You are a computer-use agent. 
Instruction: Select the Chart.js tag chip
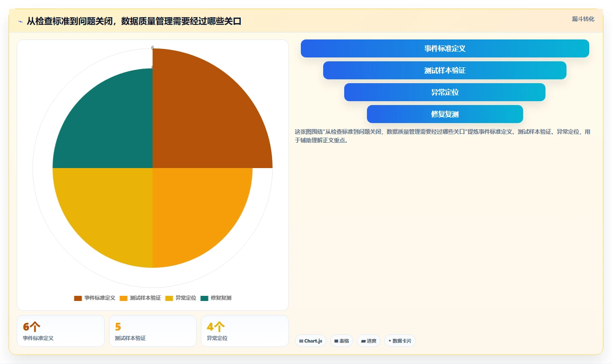click(x=311, y=341)
